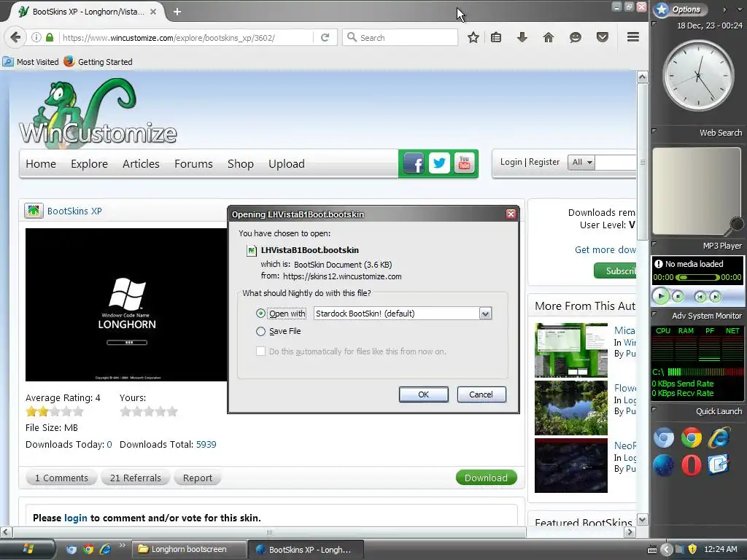Open the 1 Comments button
Viewport: 747px width, 560px height.
(61, 478)
